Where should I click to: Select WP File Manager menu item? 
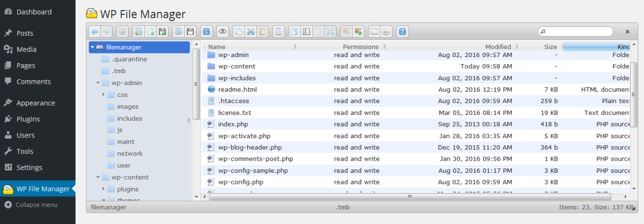37,189
